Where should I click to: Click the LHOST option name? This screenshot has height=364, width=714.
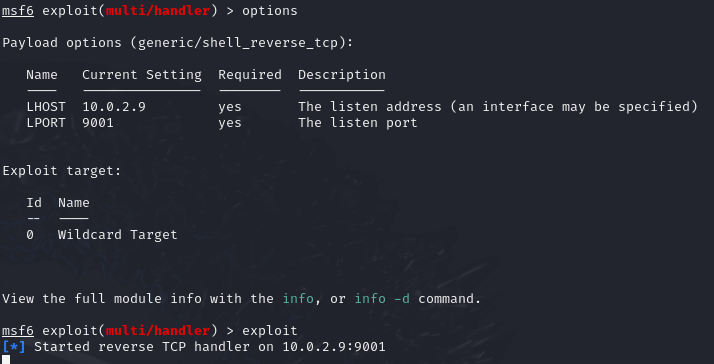click(x=46, y=107)
